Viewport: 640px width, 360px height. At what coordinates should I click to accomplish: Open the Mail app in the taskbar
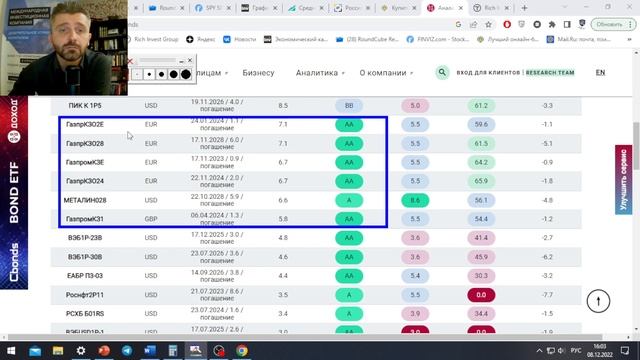[x=35, y=351]
